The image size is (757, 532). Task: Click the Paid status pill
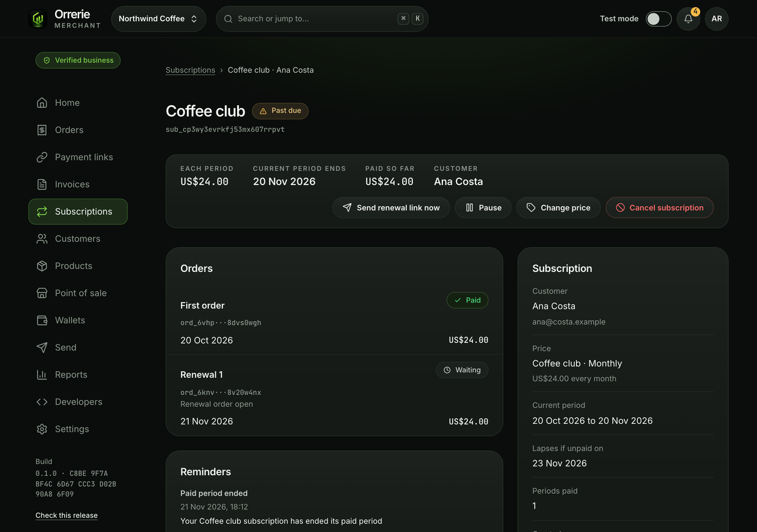click(467, 300)
